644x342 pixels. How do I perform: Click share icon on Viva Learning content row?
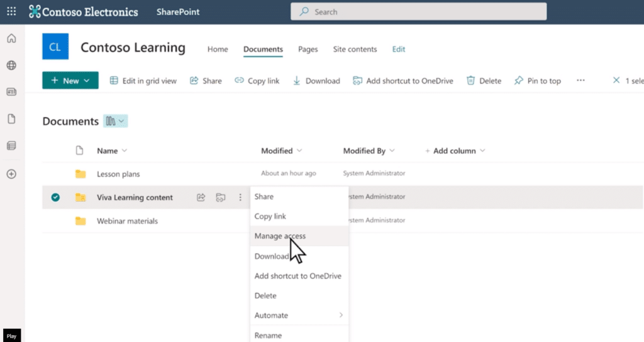pos(201,197)
